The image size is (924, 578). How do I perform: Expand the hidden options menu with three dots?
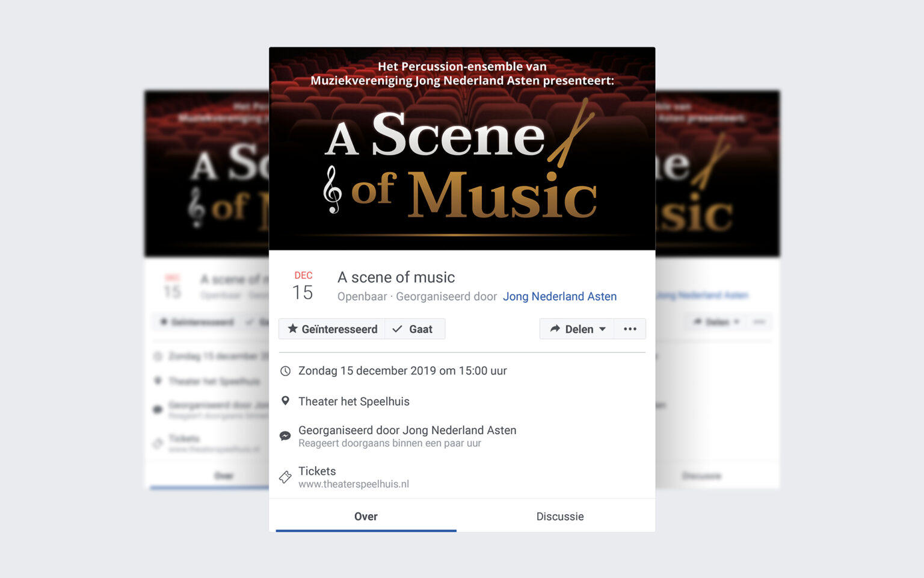[629, 329]
